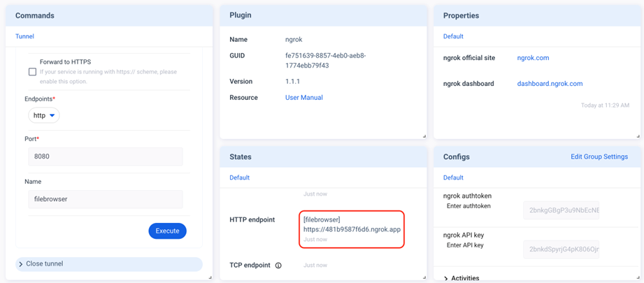Click the Execute button
The width and height of the screenshot is (644, 283).
(168, 231)
